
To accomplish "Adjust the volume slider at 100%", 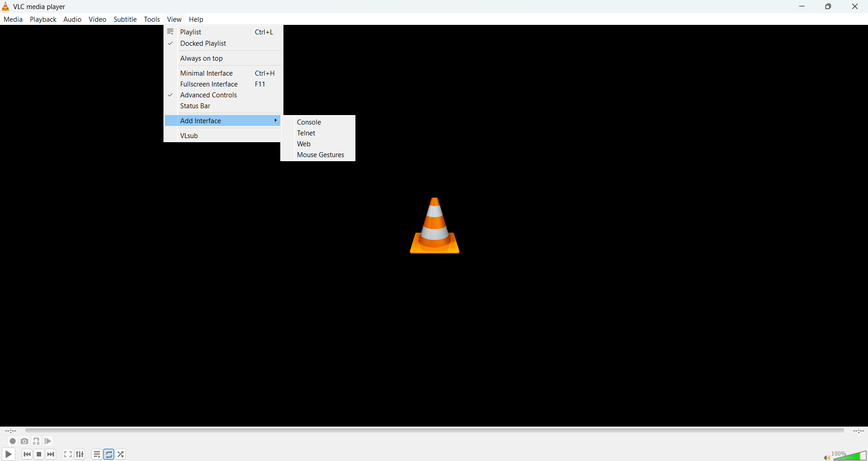I will [x=850, y=456].
